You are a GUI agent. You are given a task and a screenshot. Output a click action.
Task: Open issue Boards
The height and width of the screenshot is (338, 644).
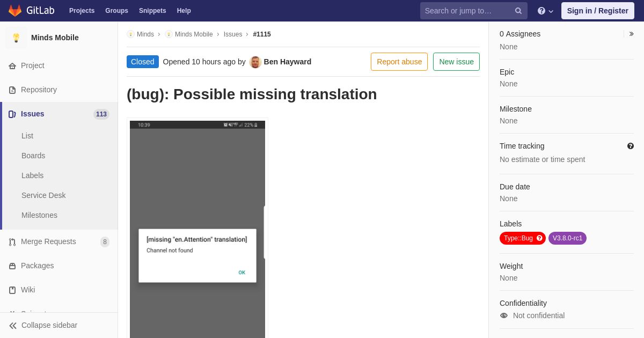(x=33, y=156)
